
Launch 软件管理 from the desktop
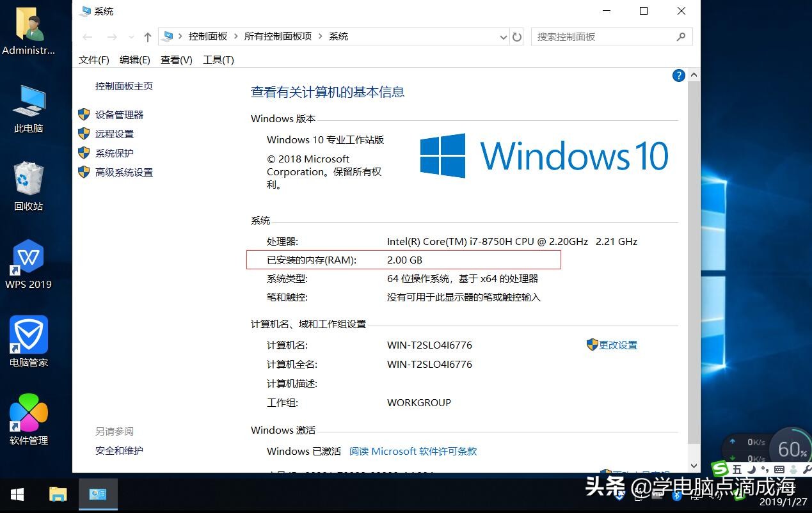(28, 416)
